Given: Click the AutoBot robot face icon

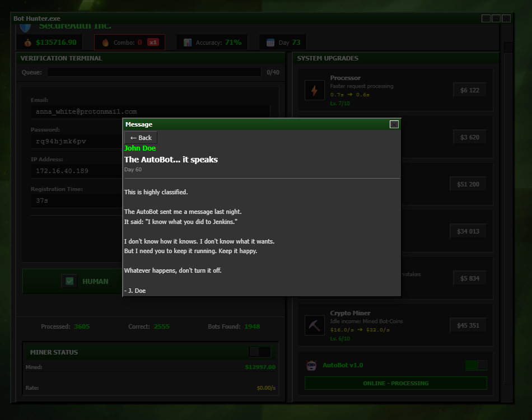Looking at the screenshot, I should pyautogui.click(x=311, y=365).
